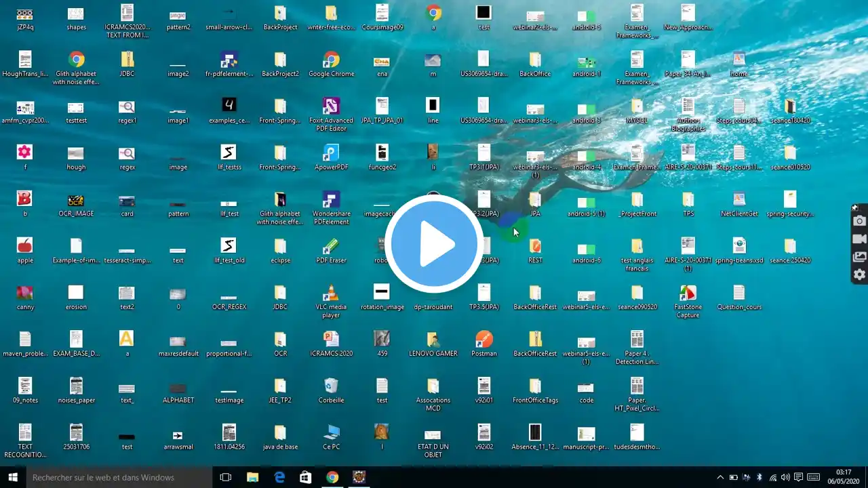Select the jZP4q desktop icon

[x=25, y=18]
